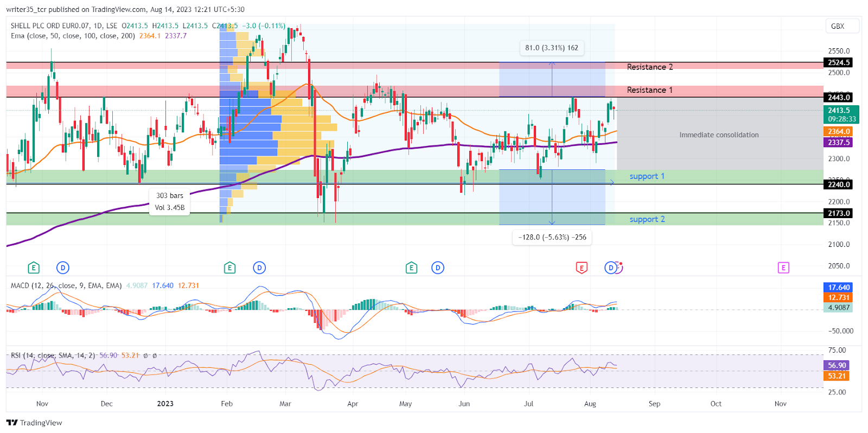Click the 2240.0 price level label
Image resolution: width=868 pixels, height=433 pixels.
point(839,184)
